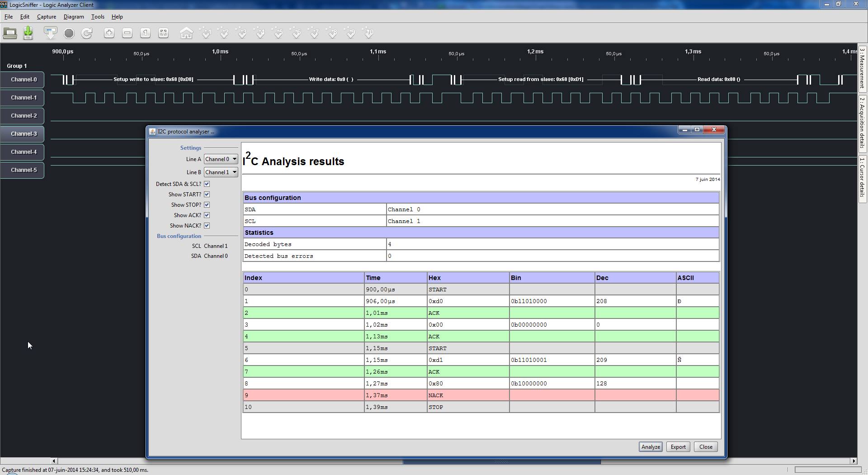Click the scroll-right arrow of the timeline scrollbar
Screen dimensions: 868x475
click(x=854, y=461)
